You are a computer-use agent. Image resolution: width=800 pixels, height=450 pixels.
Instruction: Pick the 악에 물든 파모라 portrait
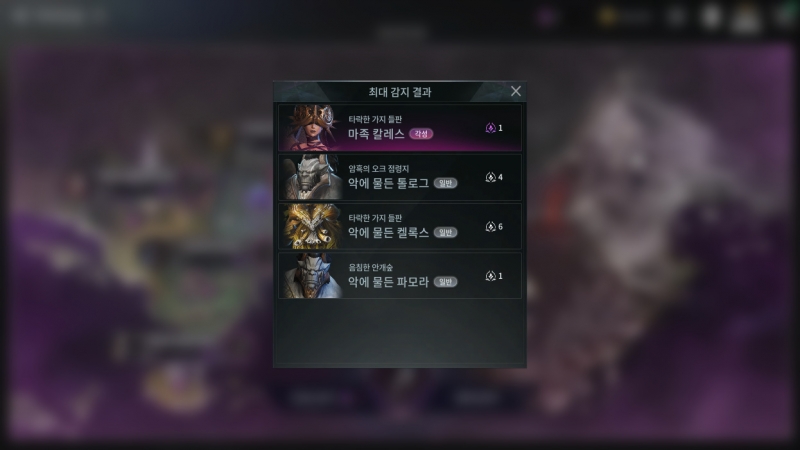click(312, 276)
